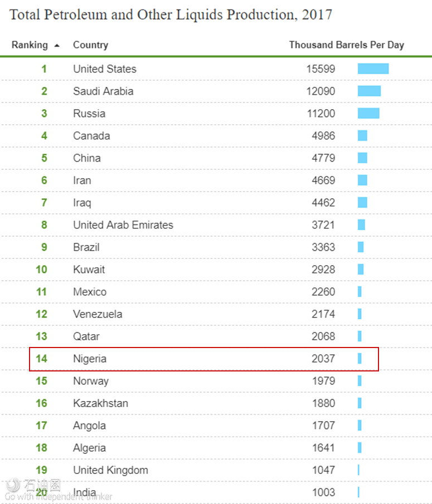Click the blue bar for Saudi Arabia
This screenshot has width=432, height=504.
coord(369,91)
